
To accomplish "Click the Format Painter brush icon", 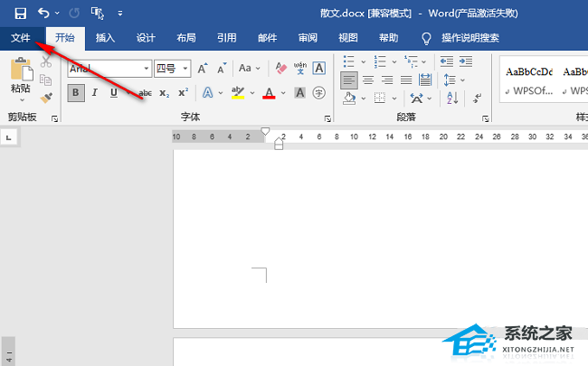I will [46, 98].
